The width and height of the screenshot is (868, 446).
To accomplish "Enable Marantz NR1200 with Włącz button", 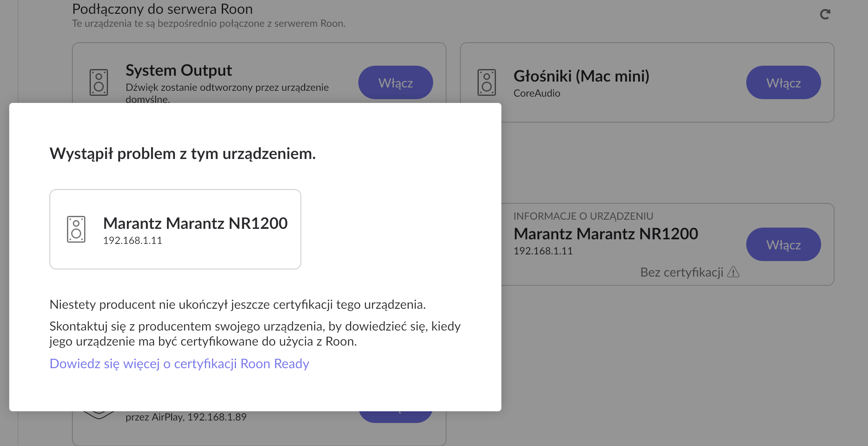I will (783, 244).
